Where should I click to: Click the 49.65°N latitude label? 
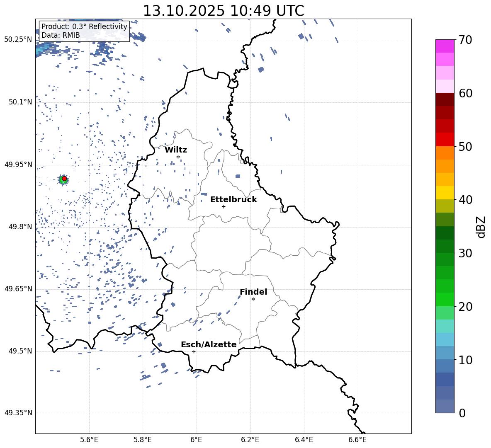tap(18, 289)
